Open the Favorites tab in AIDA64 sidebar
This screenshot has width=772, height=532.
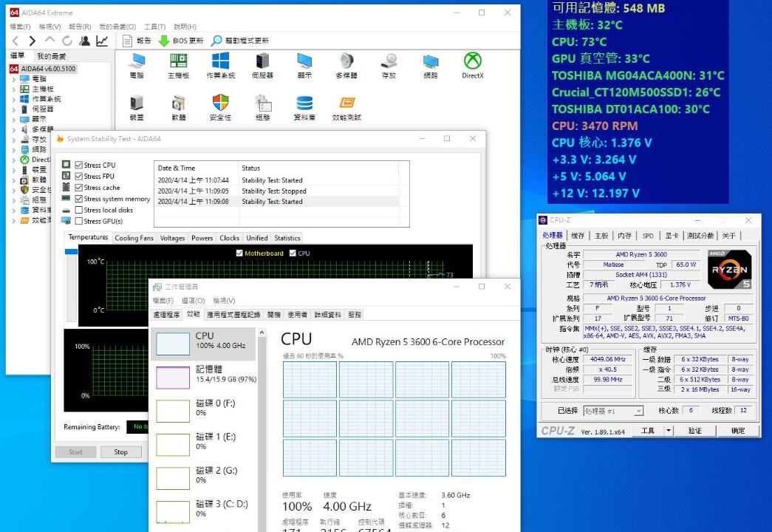pyautogui.click(x=51, y=55)
